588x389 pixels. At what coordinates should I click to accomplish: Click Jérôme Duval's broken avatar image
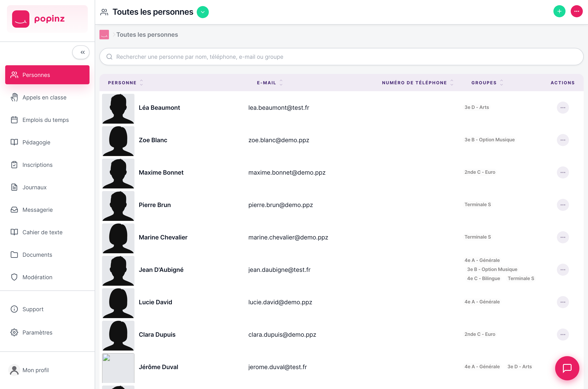coord(118,368)
